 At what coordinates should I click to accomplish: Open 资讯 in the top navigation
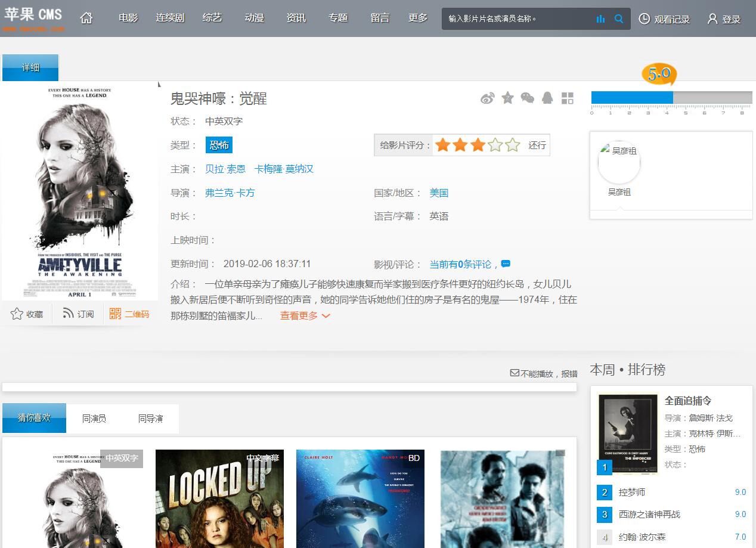coord(296,18)
